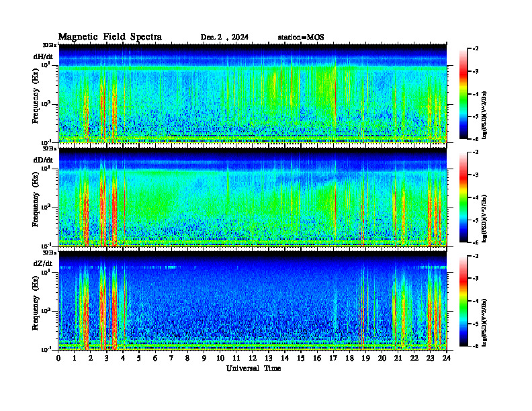Click hour tick label "23" on time axis
The width and height of the screenshot is (532, 411).
tap(431, 358)
